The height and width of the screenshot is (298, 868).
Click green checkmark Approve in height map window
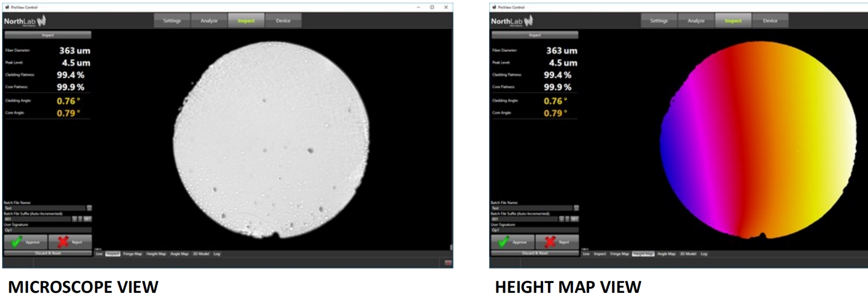[512, 242]
